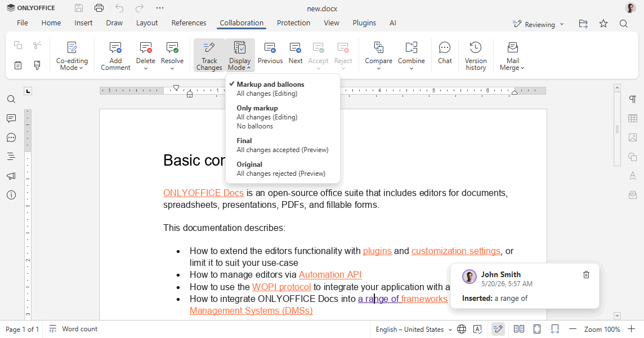
Task: Switch to the Insert tab
Action: 83,23
